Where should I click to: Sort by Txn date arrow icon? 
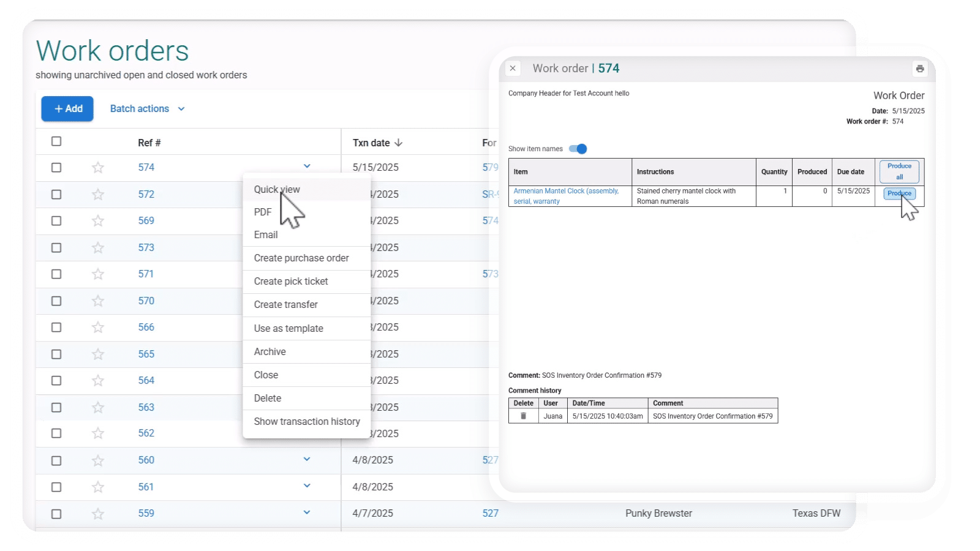tap(399, 143)
